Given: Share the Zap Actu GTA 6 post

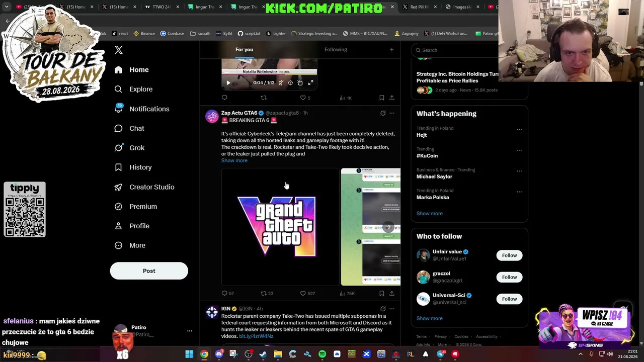Looking at the screenshot, I should [x=392, y=293].
